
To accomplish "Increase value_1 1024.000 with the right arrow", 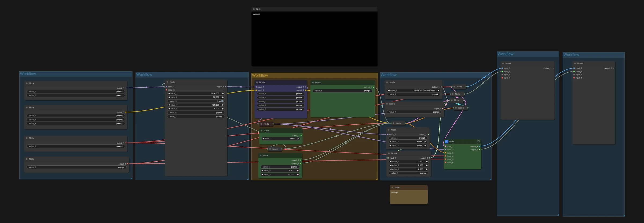I will pos(223,94).
